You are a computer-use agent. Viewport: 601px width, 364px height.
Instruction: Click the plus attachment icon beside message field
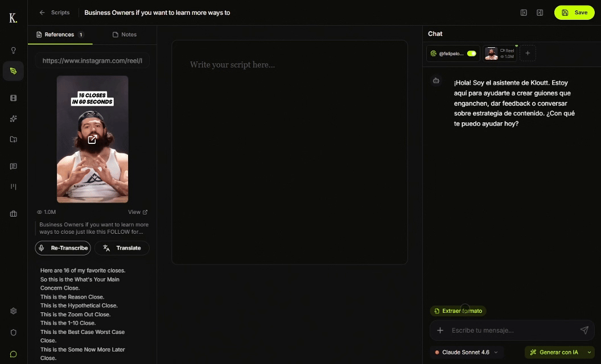[440, 330]
